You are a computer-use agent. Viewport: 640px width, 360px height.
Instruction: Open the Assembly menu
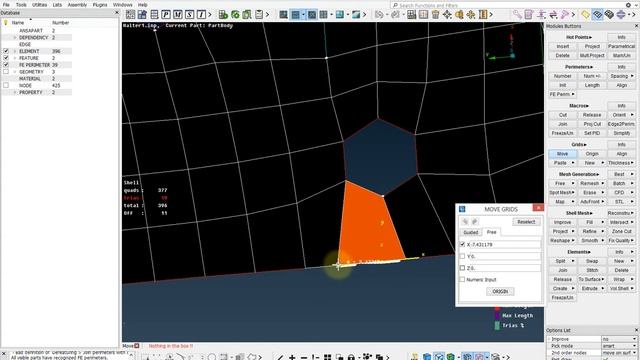[x=77, y=5]
